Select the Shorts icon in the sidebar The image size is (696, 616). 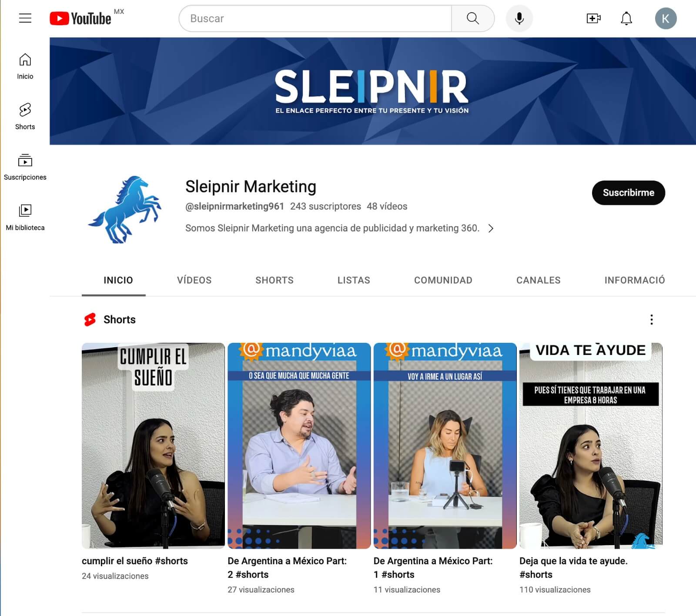tap(25, 109)
